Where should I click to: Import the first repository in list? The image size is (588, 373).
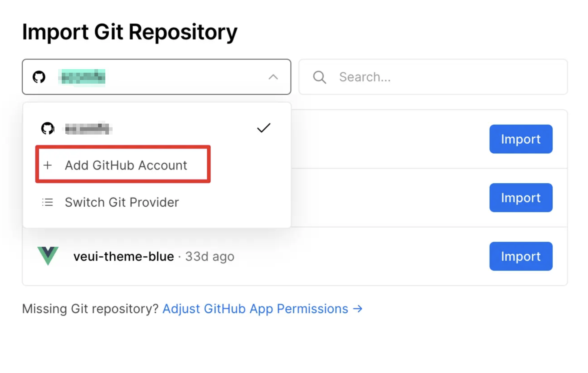pyautogui.click(x=521, y=139)
